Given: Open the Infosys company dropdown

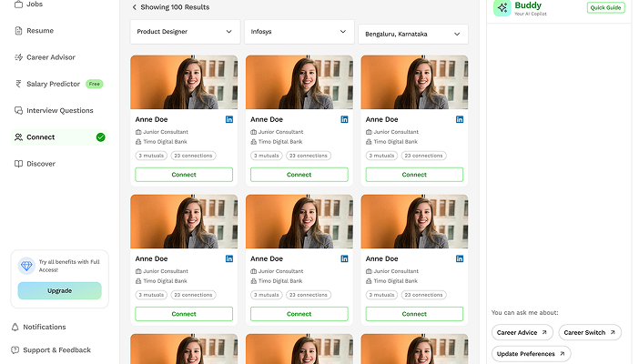Looking at the screenshot, I should pos(299,31).
